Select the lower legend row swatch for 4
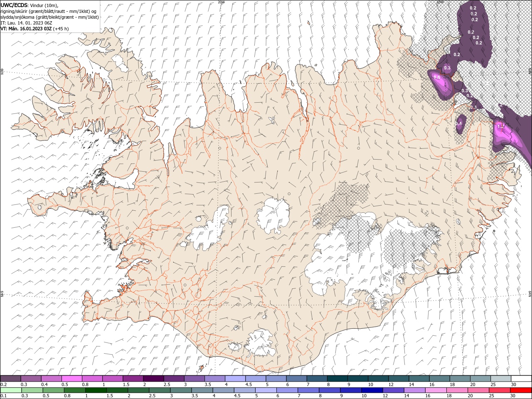The width and height of the screenshot is (532, 399). (223, 390)
